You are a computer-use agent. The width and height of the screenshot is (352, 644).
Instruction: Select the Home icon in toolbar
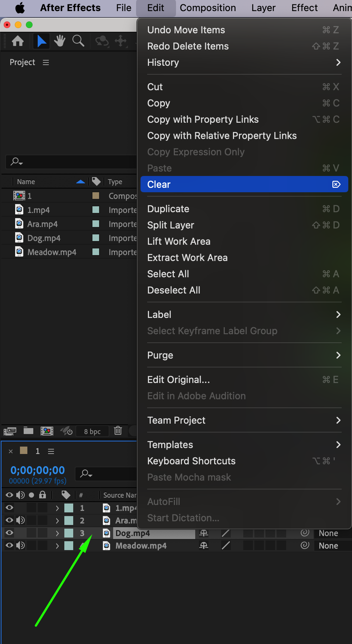(17, 41)
